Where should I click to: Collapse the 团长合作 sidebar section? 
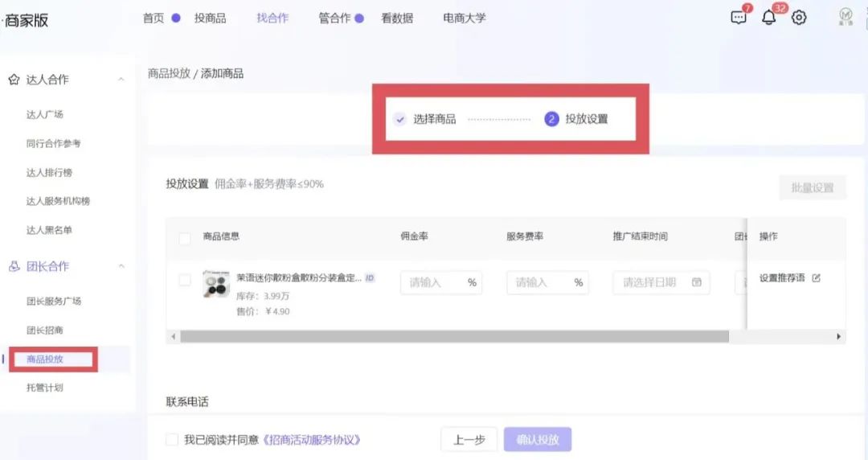tap(121, 266)
